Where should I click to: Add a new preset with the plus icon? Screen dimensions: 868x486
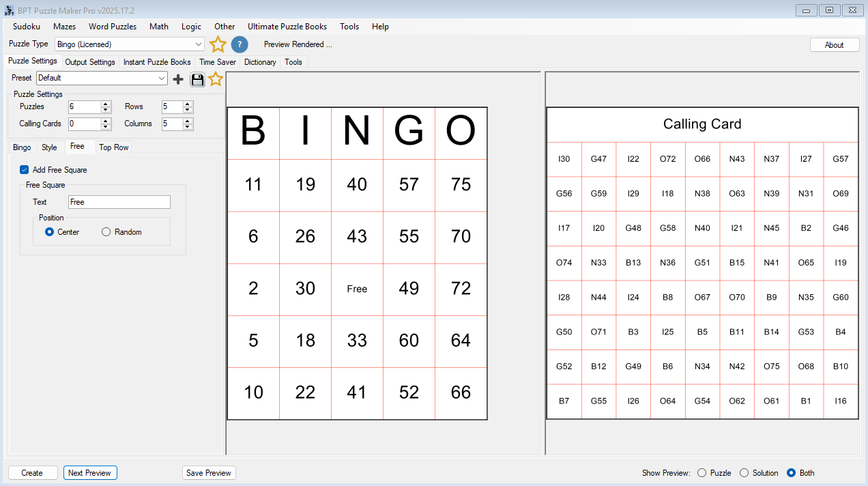178,78
